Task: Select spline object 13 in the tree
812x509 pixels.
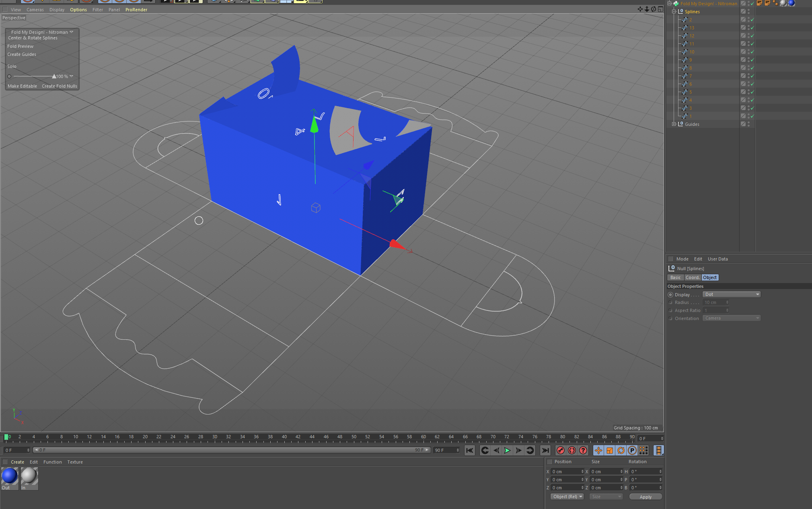Action: pyautogui.click(x=692, y=28)
